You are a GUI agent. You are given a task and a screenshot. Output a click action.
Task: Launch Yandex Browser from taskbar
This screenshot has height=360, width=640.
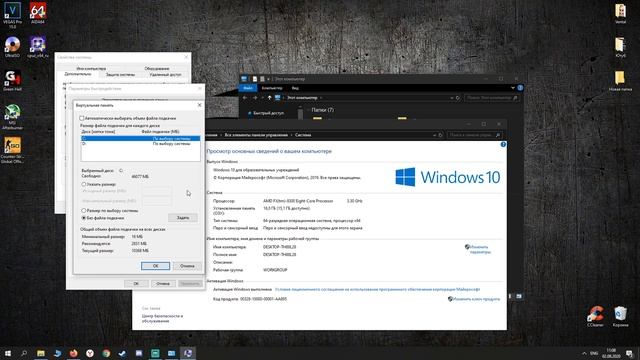point(90,353)
